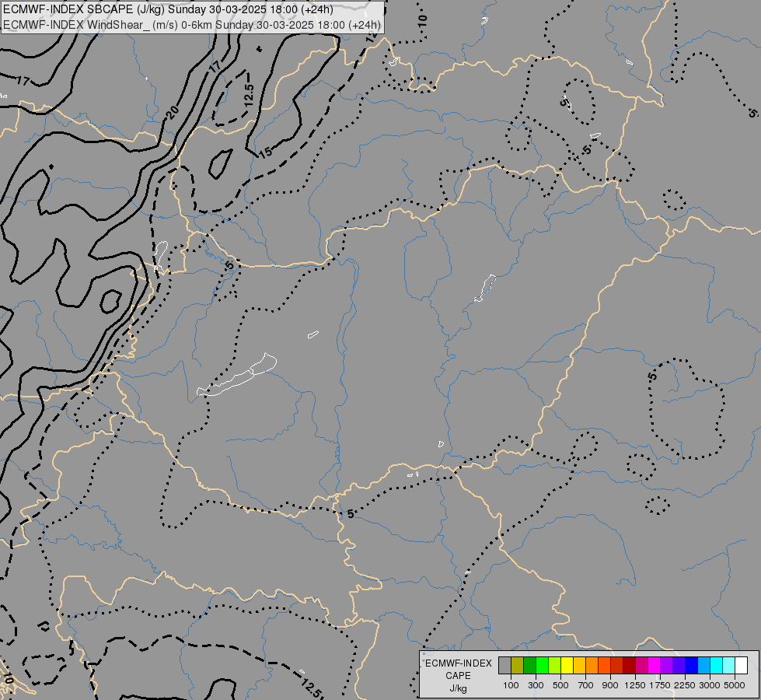Click the legend value '1750'
Viewport: 761px width, 700px height.
(660, 685)
